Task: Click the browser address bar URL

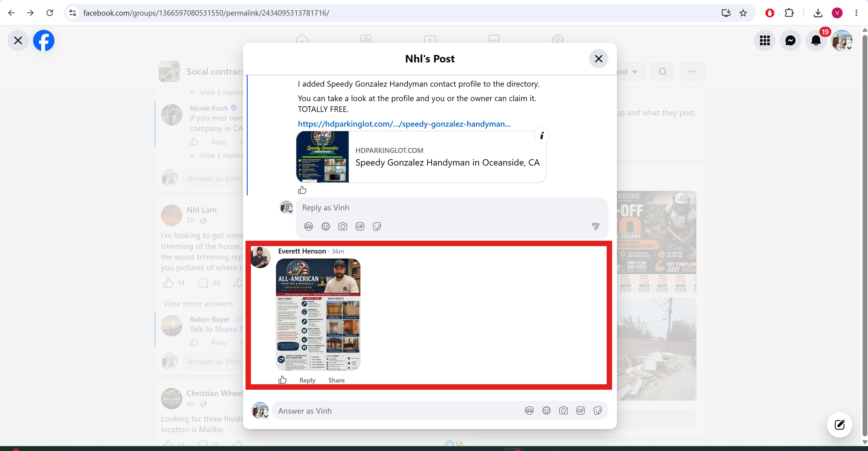Action: tap(206, 13)
